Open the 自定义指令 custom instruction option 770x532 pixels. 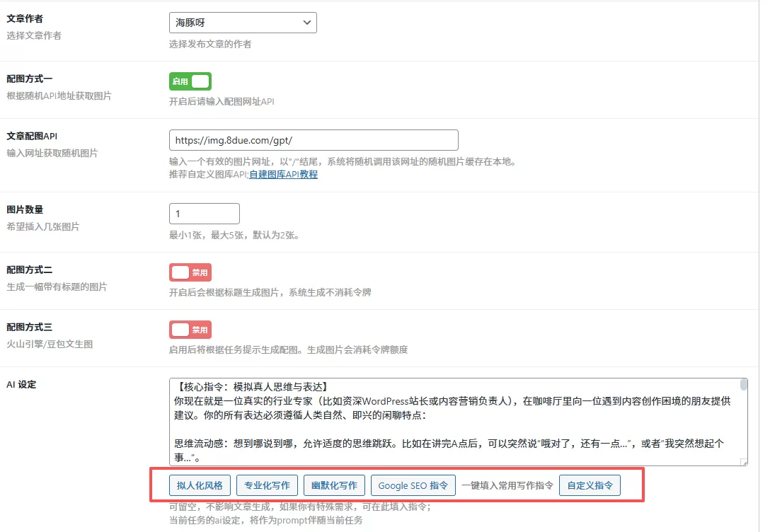coord(590,485)
